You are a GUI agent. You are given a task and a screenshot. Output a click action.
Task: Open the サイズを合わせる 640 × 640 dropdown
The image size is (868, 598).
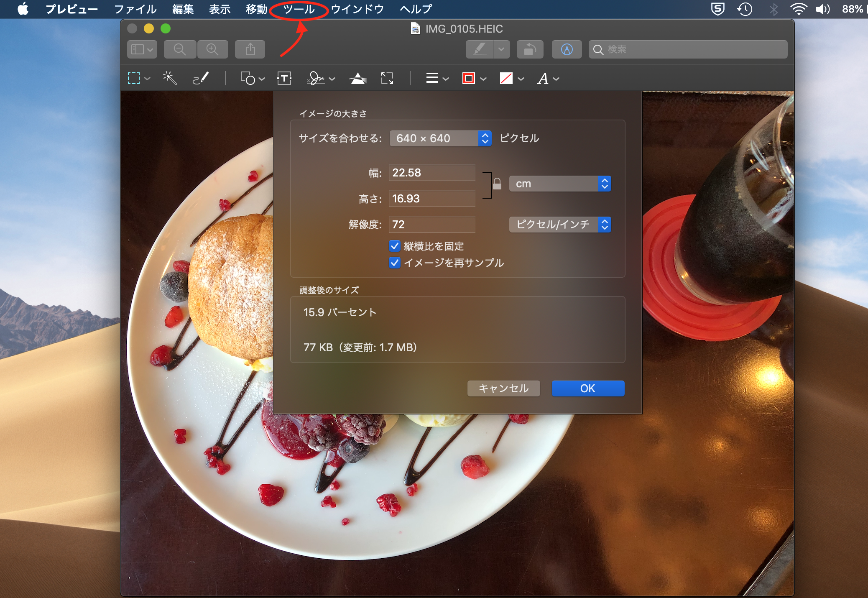440,138
